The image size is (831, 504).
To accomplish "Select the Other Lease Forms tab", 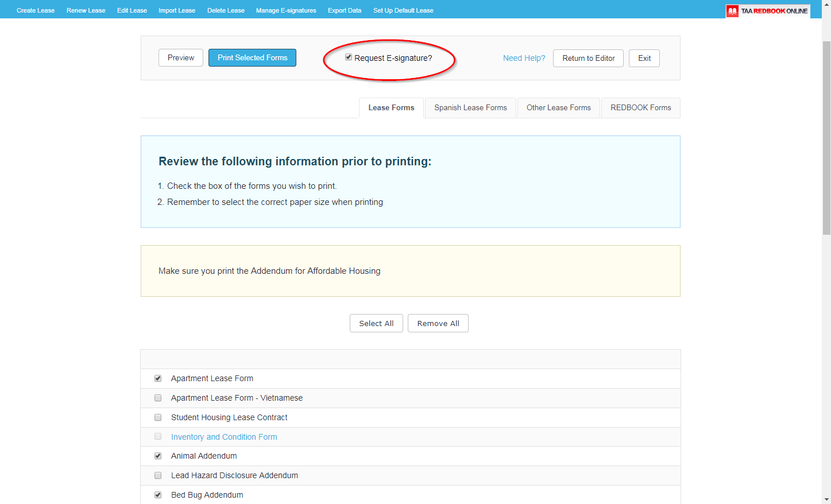I will 558,108.
